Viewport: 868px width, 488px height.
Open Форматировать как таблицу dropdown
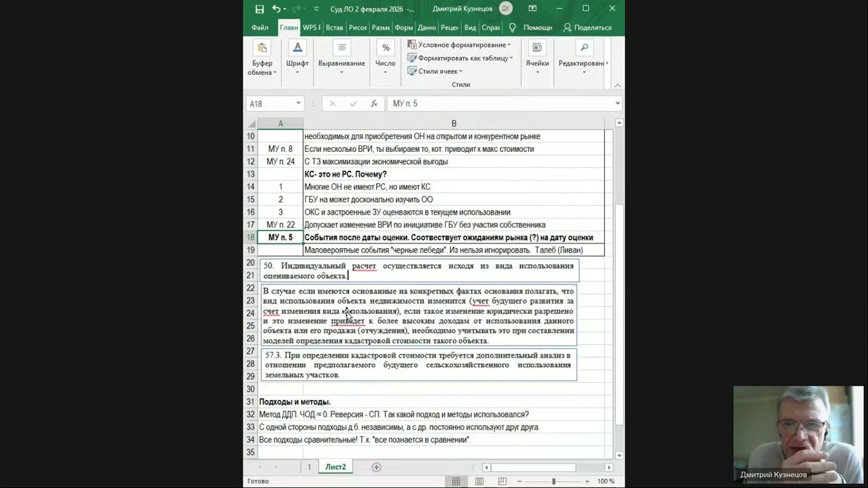pyautogui.click(x=460, y=58)
